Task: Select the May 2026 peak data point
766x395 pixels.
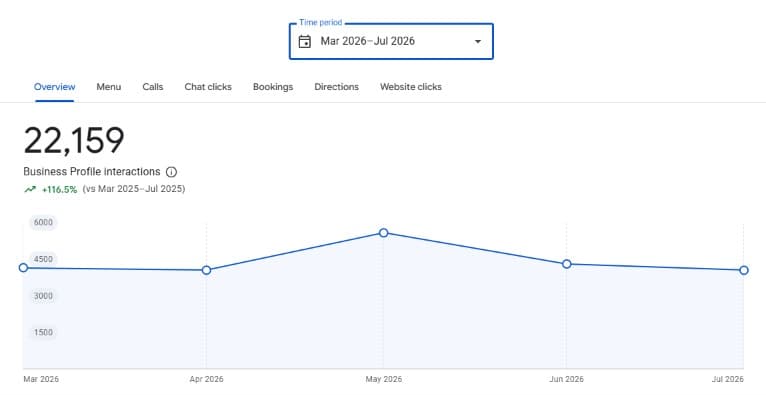Action: pyautogui.click(x=383, y=233)
